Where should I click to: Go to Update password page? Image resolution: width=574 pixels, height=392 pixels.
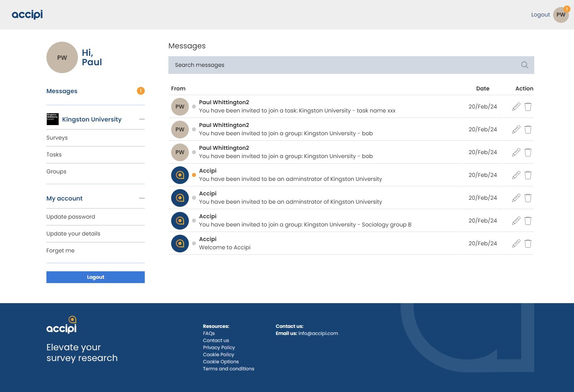tap(71, 217)
